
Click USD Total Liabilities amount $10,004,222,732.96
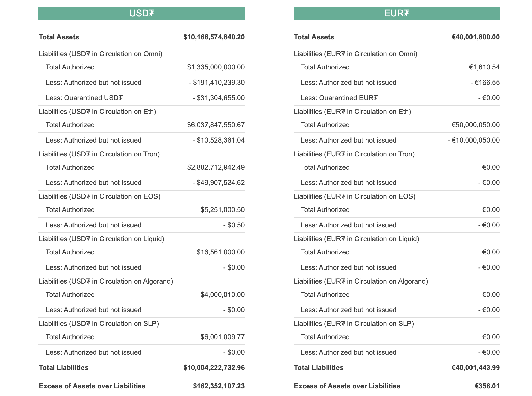pyautogui.click(x=214, y=368)
